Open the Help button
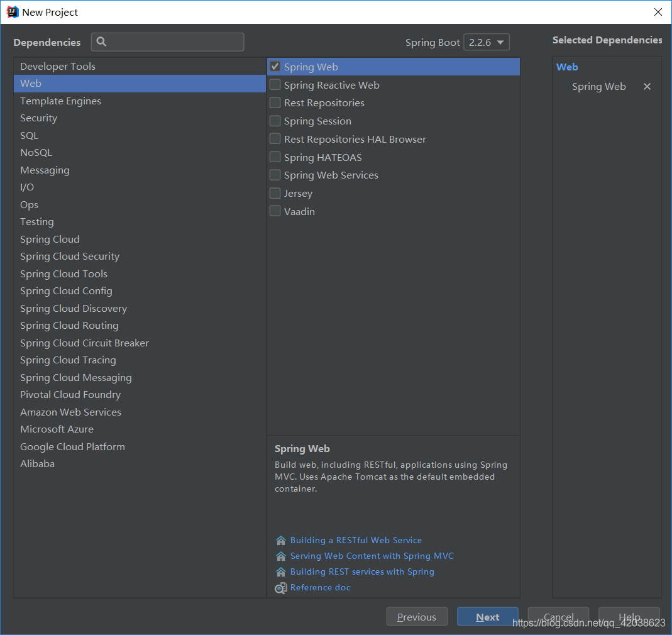The height and width of the screenshot is (635, 672). (x=629, y=617)
